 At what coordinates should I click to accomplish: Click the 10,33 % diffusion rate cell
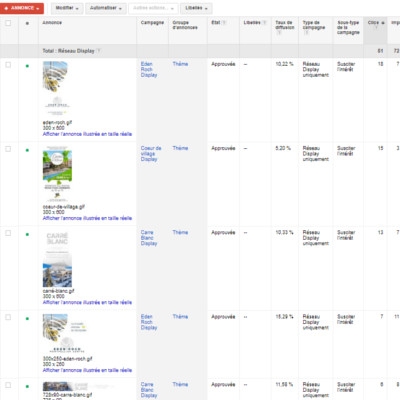tap(284, 233)
